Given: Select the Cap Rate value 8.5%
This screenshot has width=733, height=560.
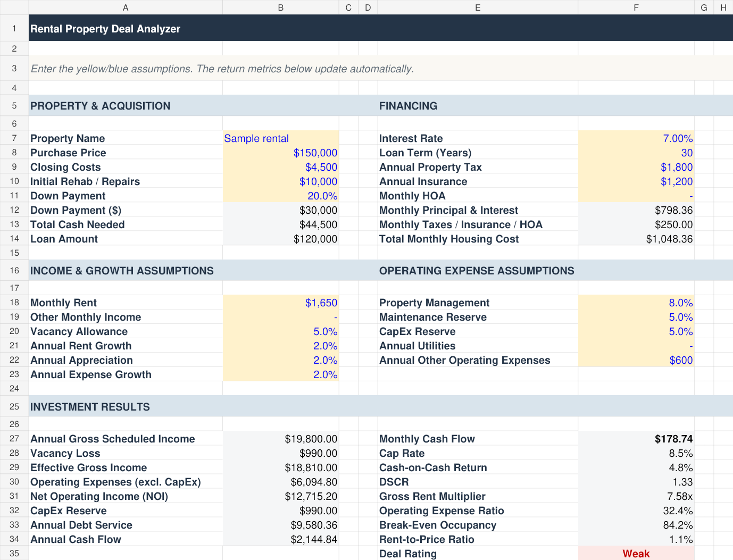Looking at the screenshot, I should 636,453.
